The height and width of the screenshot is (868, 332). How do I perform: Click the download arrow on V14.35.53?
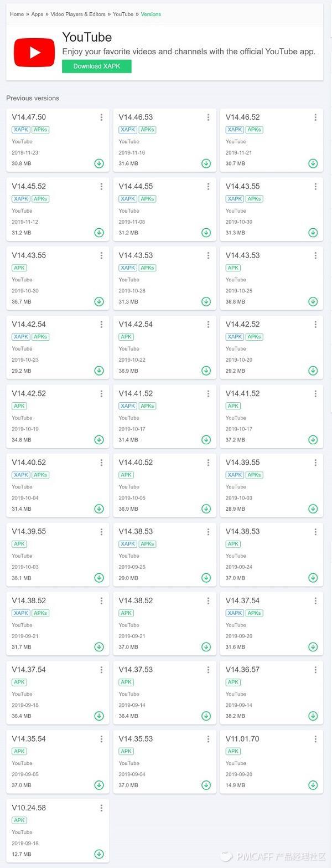(x=206, y=785)
